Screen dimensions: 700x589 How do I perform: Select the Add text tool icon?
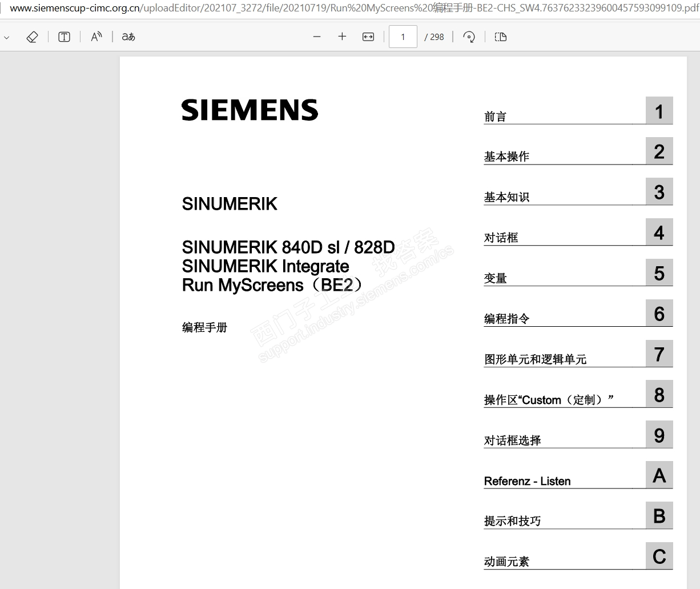coord(65,37)
